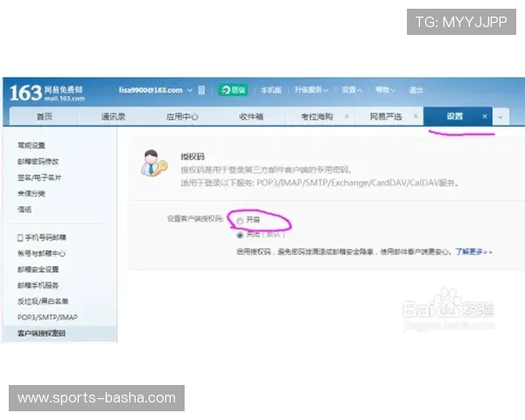
Task: Switch to the 首页 tab
Action: [x=45, y=116]
